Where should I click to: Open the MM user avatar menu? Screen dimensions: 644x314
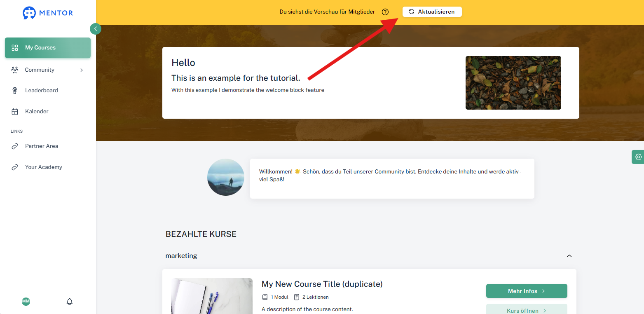(x=26, y=302)
